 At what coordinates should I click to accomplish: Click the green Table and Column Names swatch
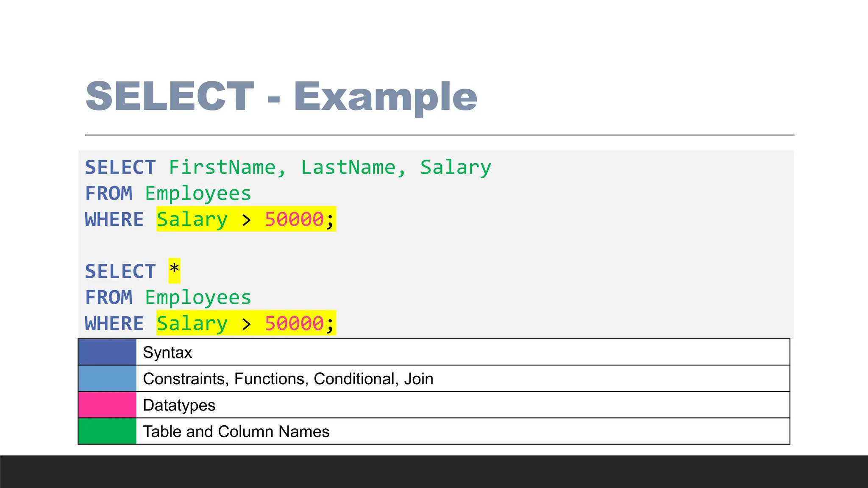click(107, 431)
